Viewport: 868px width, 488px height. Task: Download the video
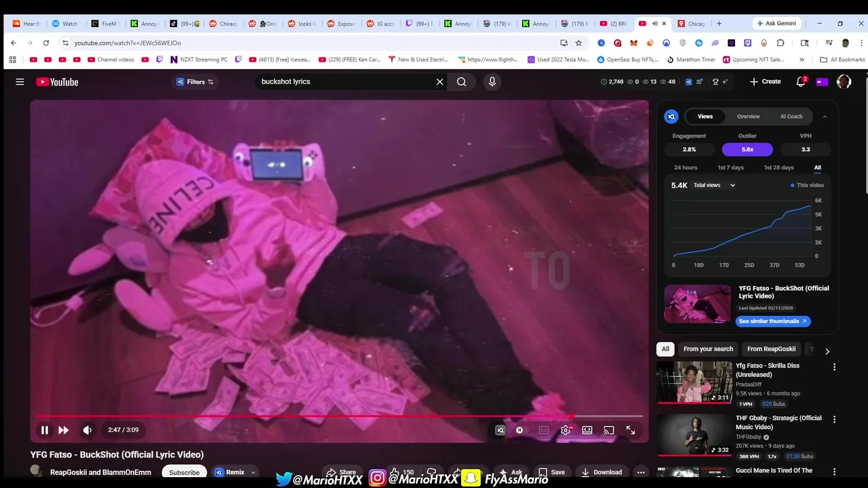pos(601,472)
